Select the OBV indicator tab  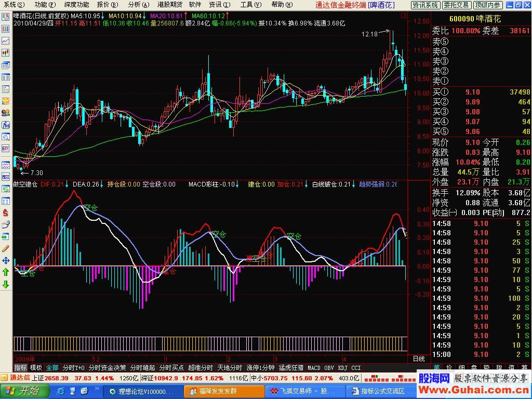[329, 368]
